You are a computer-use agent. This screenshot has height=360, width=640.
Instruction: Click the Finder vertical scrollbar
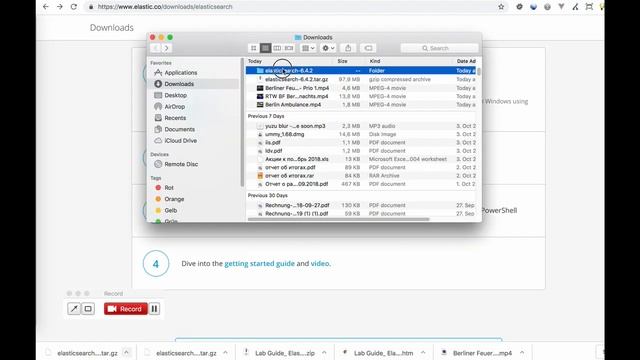click(479, 71)
